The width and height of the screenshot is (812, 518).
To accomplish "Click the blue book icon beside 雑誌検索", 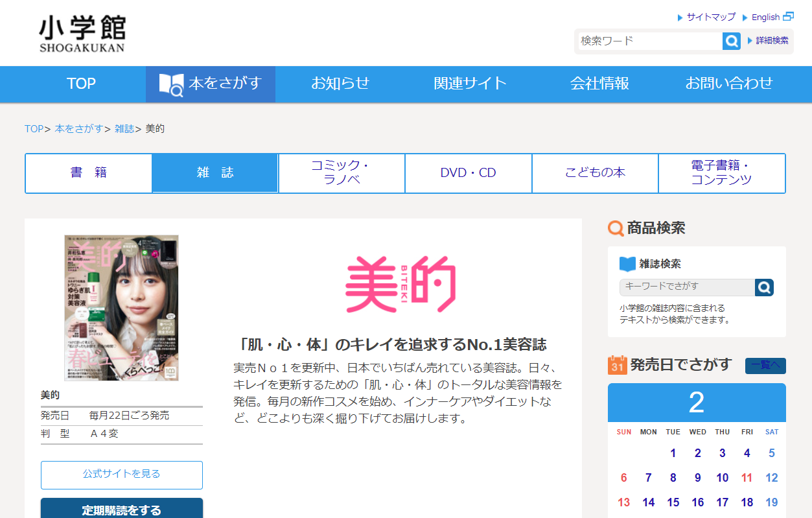I will pos(627,264).
